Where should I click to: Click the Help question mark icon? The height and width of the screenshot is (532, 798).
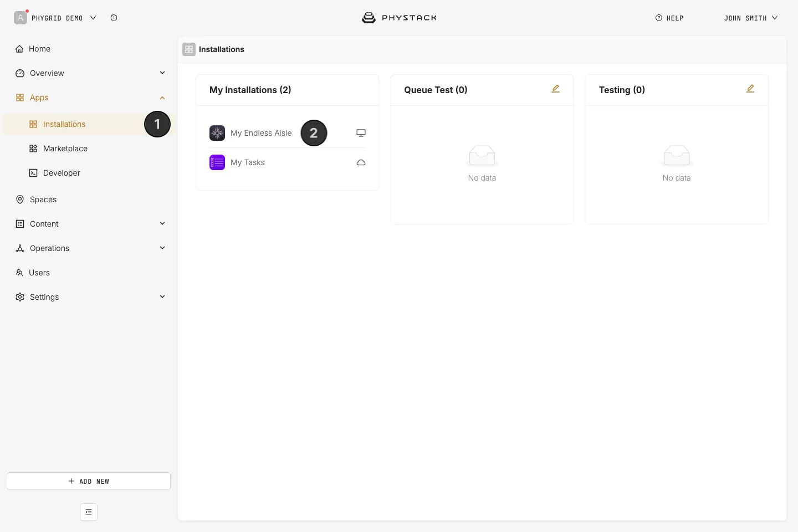(659, 18)
